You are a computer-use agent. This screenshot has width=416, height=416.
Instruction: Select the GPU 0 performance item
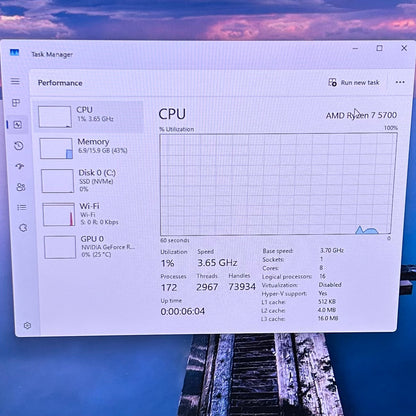[93, 247]
